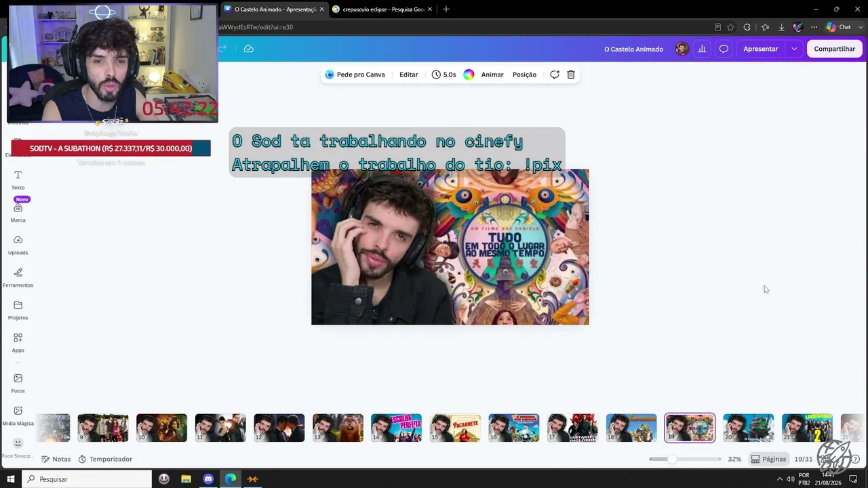Image resolution: width=868 pixels, height=488 pixels.
Task: Click the Editar button in floating toolbar
Action: coord(409,75)
